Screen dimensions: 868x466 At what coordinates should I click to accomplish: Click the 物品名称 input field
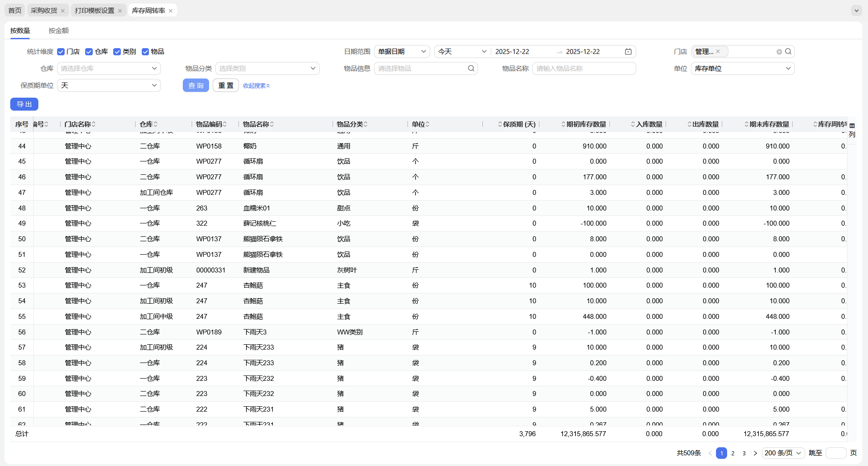(584, 69)
